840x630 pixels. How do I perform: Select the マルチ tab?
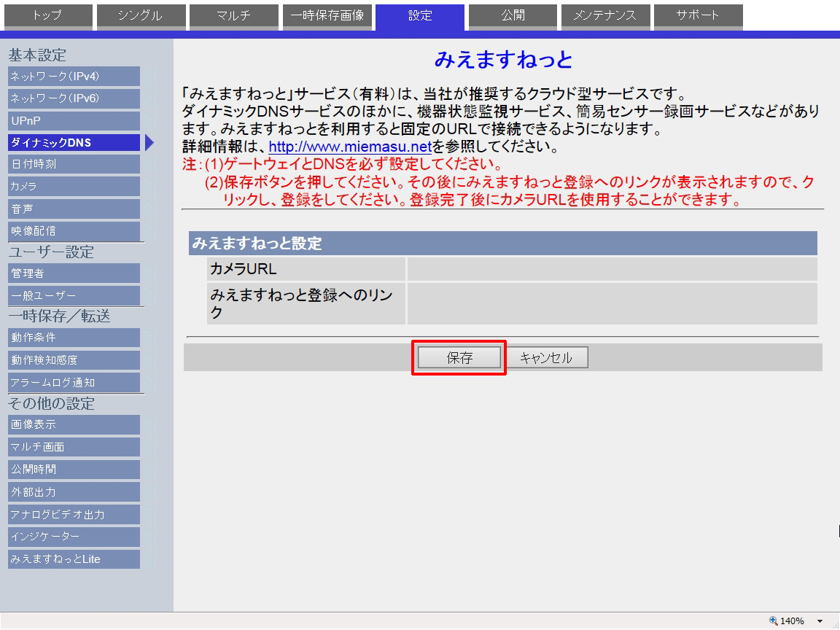click(233, 15)
